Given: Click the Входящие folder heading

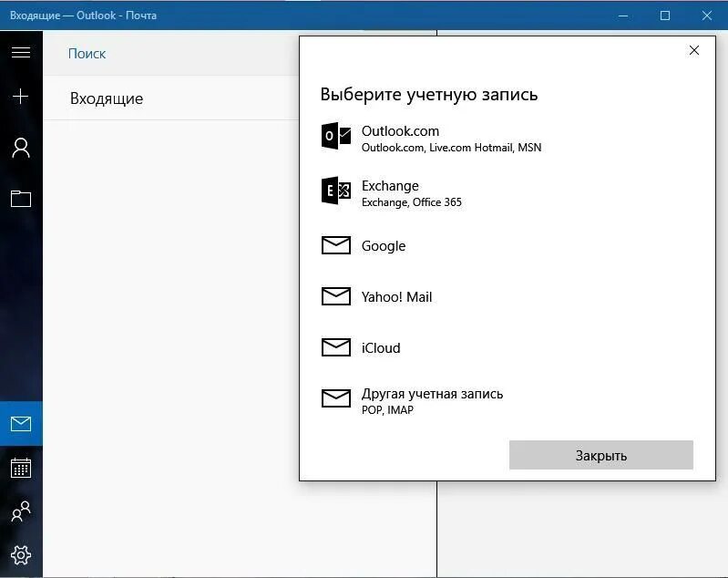Looking at the screenshot, I should coord(107,98).
